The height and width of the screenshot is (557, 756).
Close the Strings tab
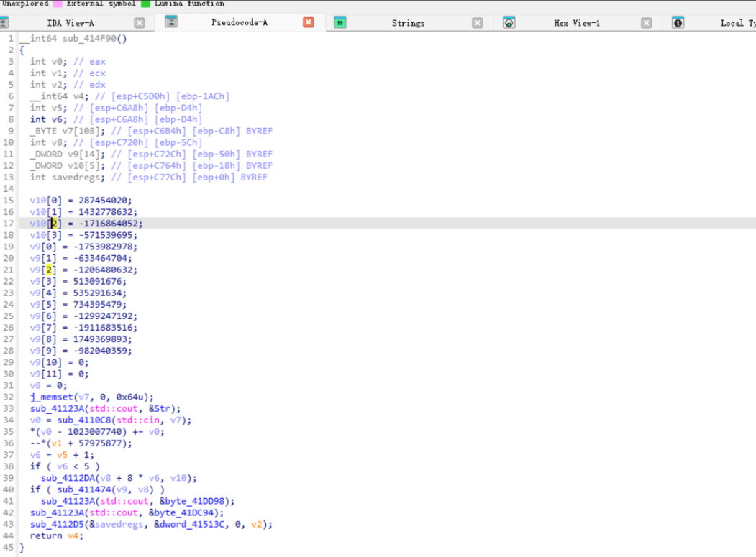pyautogui.click(x=478, y=23)
